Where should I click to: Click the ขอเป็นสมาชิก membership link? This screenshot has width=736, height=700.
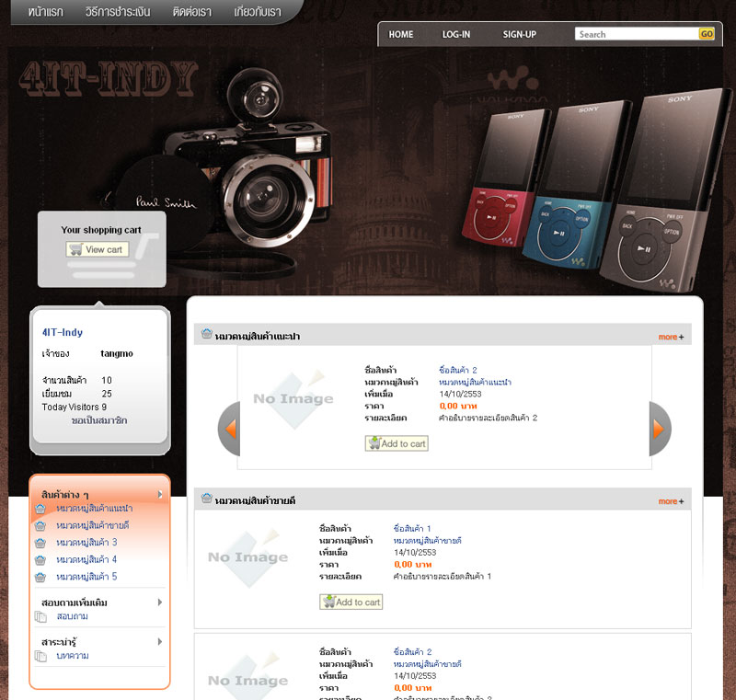(99, 420)
